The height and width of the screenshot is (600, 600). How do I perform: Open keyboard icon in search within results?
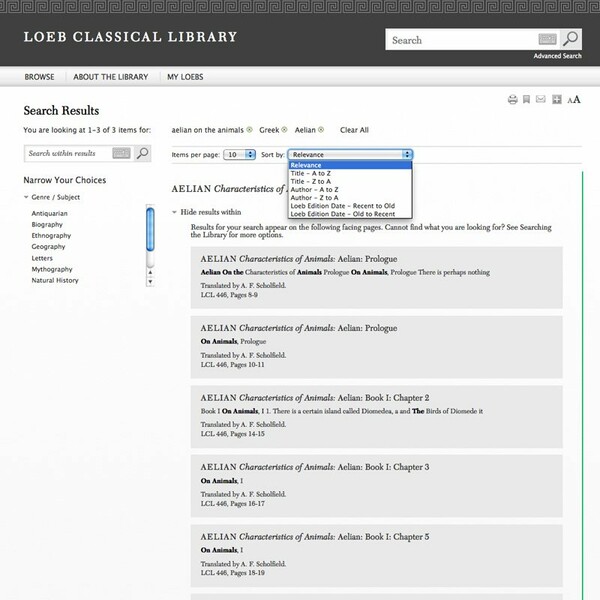121,153
